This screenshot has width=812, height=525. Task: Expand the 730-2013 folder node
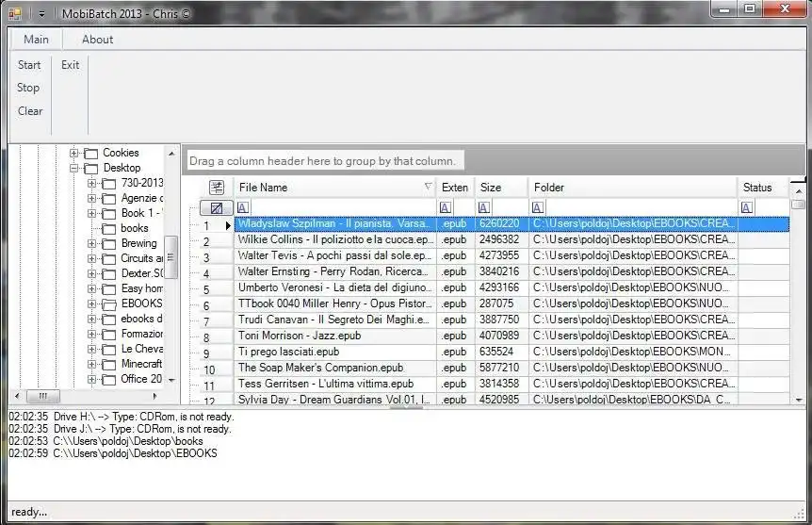(x=91, y=183)
